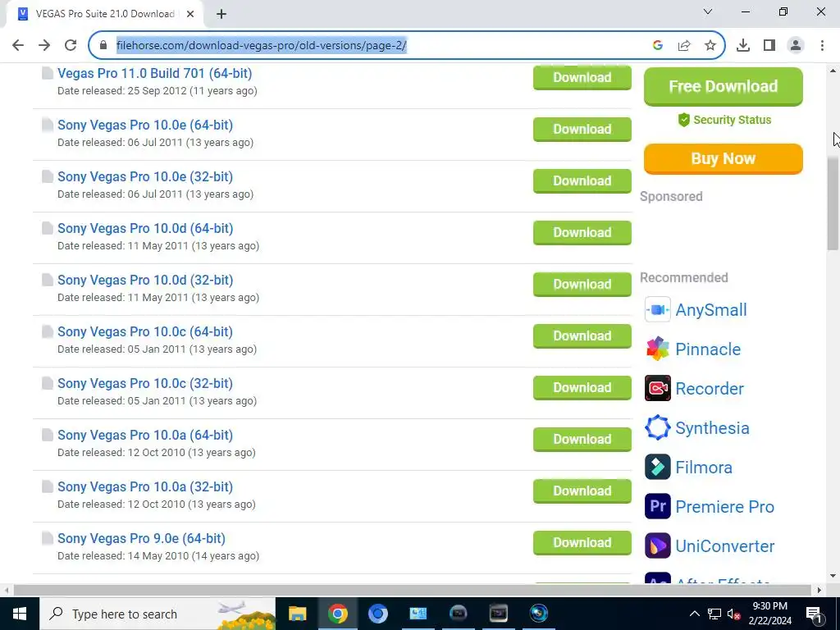Open Sony Vegas Pro 9.0e (64-bit) title link
Image resolution: width=840 pixels, height=630 pixels.
point(141,538)
